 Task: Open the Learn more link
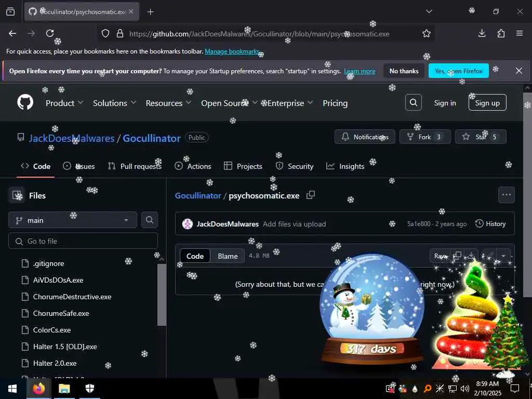(x=360, y=71)
